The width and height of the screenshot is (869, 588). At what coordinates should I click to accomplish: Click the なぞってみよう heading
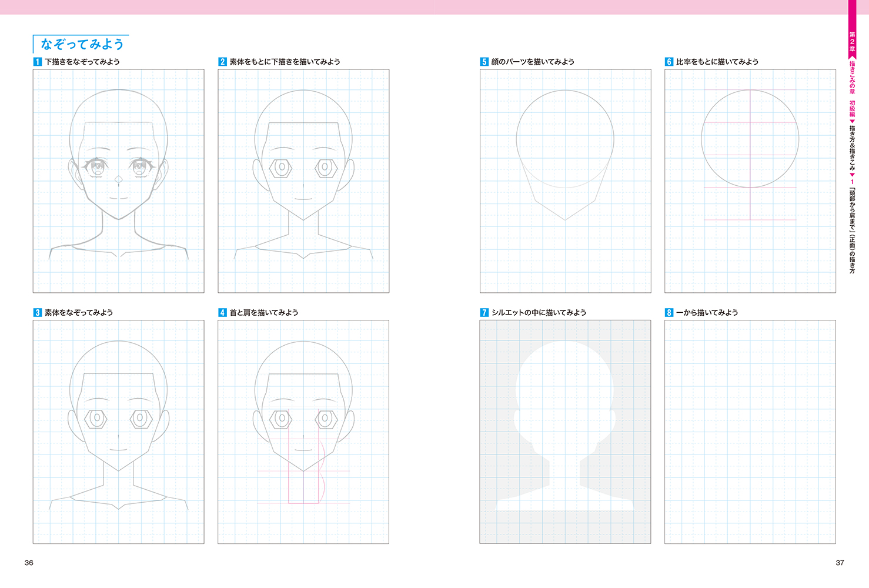tap(82, 44)
